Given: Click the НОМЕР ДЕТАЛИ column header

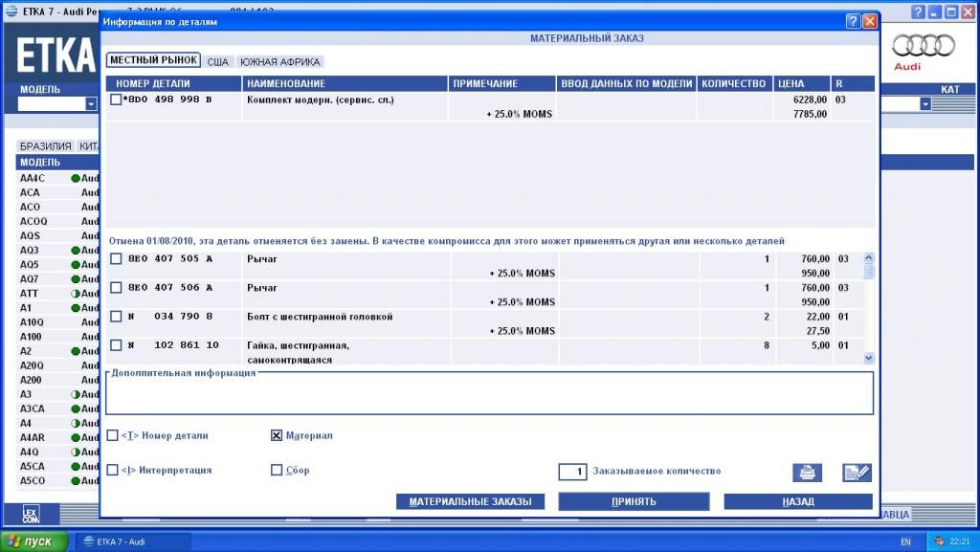Looking at the screenshot, I should click(174, 83).
